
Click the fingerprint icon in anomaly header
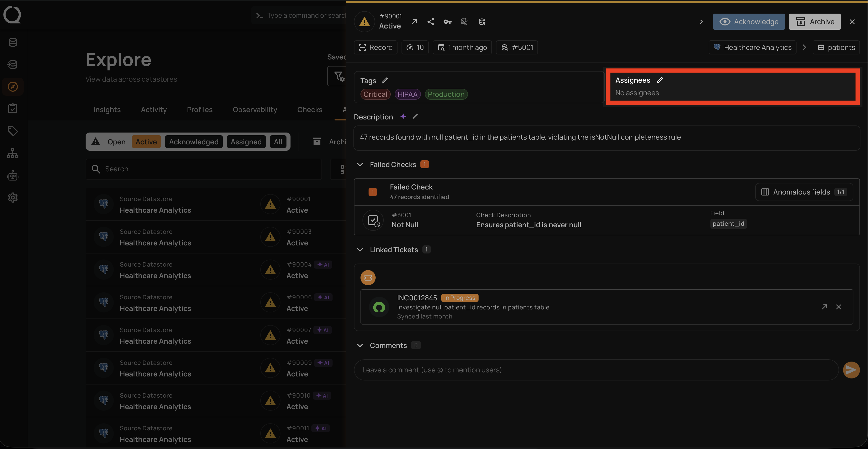point(464,22)
